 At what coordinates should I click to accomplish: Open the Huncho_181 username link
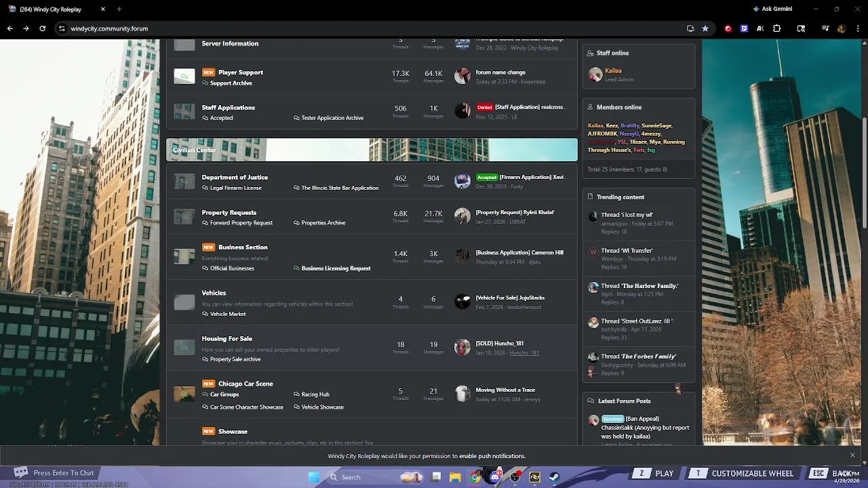point(524,353)
